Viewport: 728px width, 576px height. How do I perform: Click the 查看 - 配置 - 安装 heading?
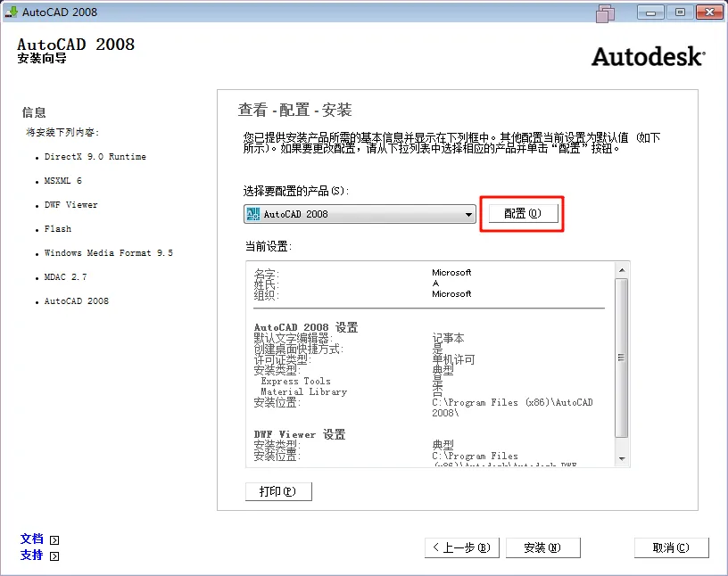(x=294, y=110)
